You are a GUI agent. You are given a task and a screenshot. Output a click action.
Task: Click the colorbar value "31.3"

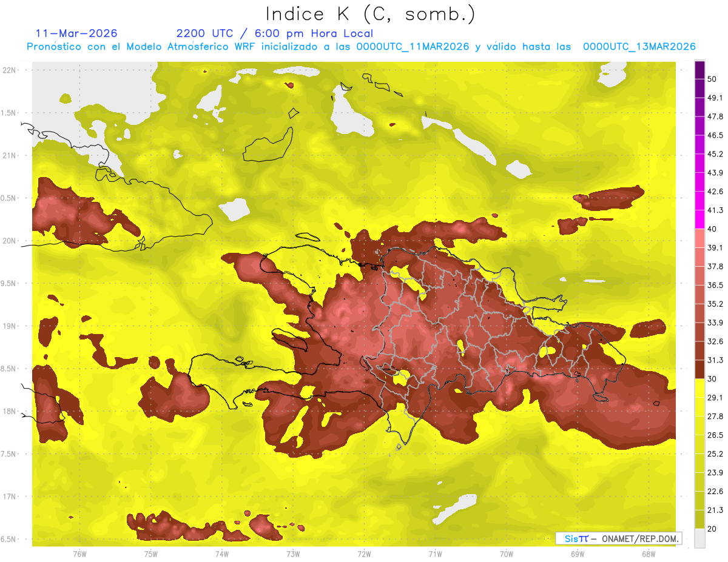click(x=715, y=360)
